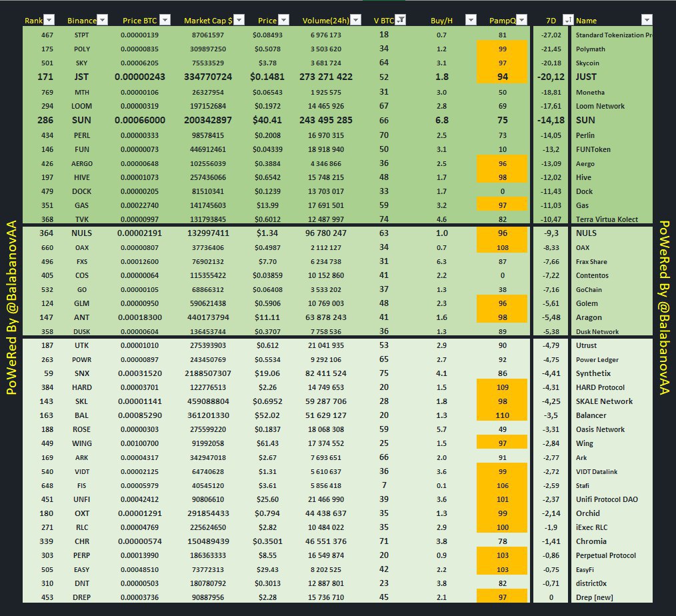Screen dimensions: 676x616
Task: Select the JST ticker cell
Action: 81,77
